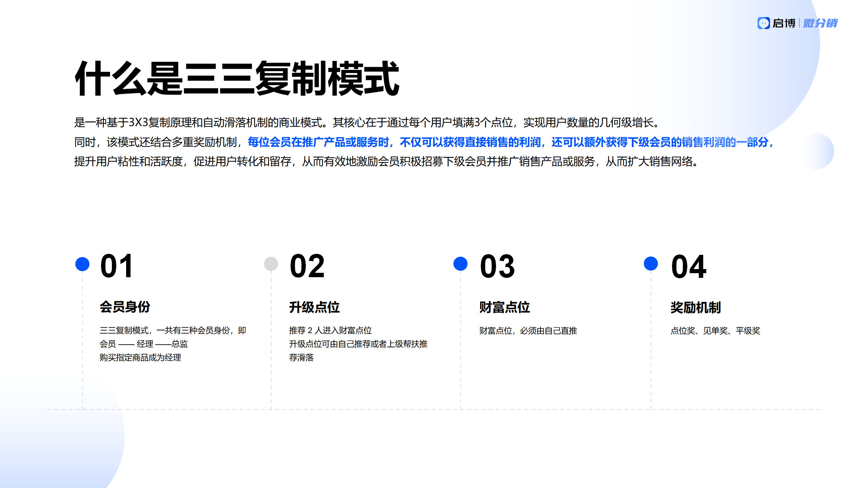Click the wrapped text 荐滑落
Image resolution: width=868 pixels, height=488 pixels.
pyautogui.click(x=301, y=358)
